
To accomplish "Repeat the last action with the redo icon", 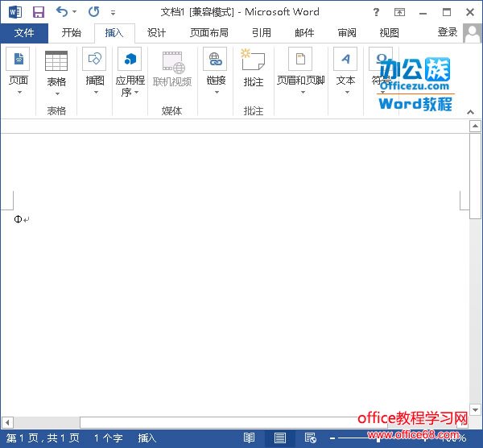I will pos(93,12).
